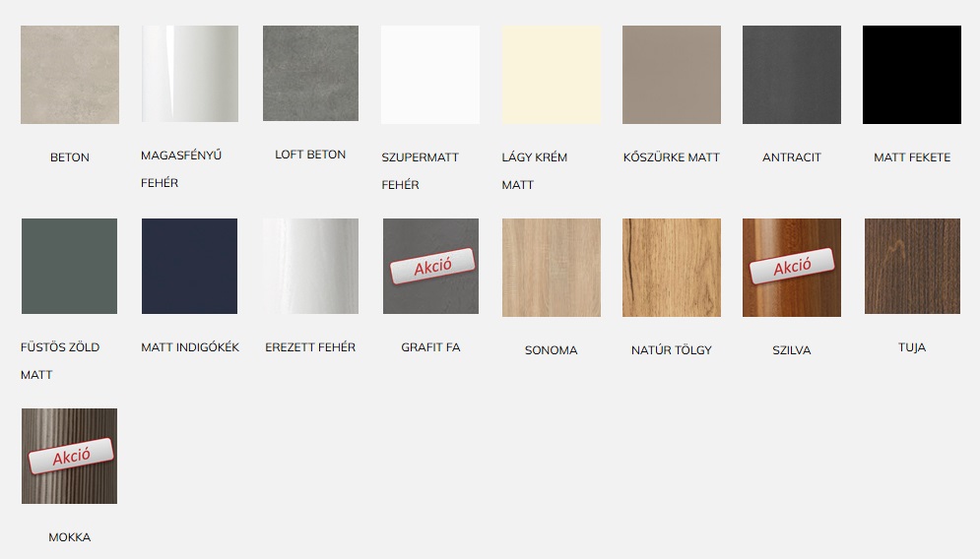This screenshot has height=559, width=980.
Task: Select the Matt Fekete black swatch
Action: pyautogui.click(x=912, y=75)
